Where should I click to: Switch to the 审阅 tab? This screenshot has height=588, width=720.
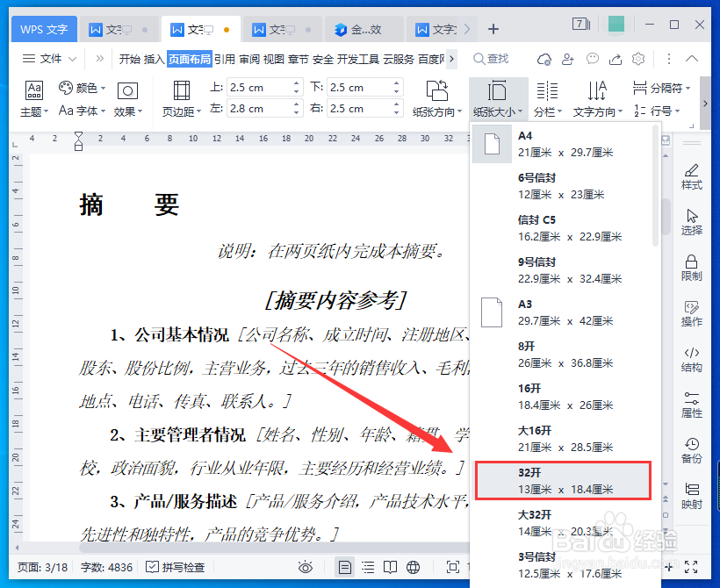pyautogui.click(x=249, y=59)
